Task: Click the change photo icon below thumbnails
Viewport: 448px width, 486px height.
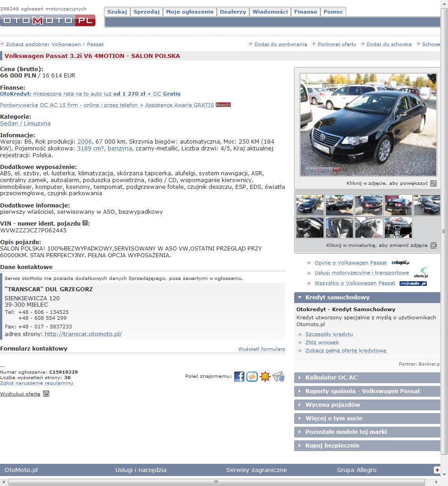Action: coord(434,245)
